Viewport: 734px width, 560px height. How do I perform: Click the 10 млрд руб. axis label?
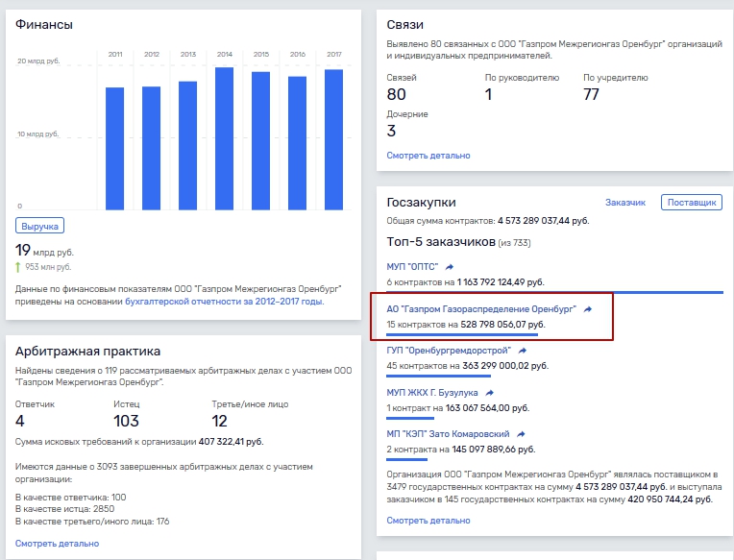point(37,134)
